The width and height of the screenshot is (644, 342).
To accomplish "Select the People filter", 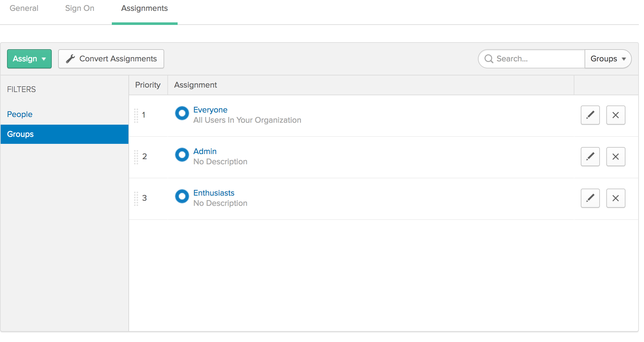I will point(20,114).
